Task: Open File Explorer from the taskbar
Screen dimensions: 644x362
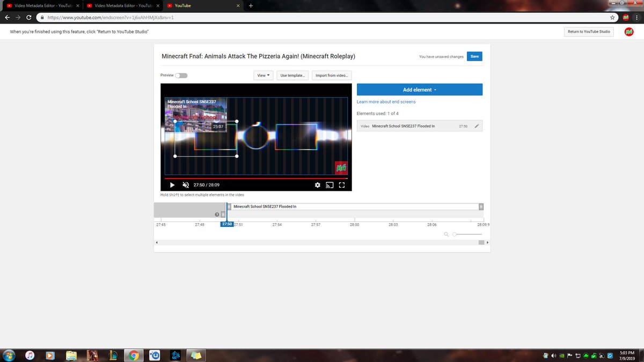Action: pos(71,355)
